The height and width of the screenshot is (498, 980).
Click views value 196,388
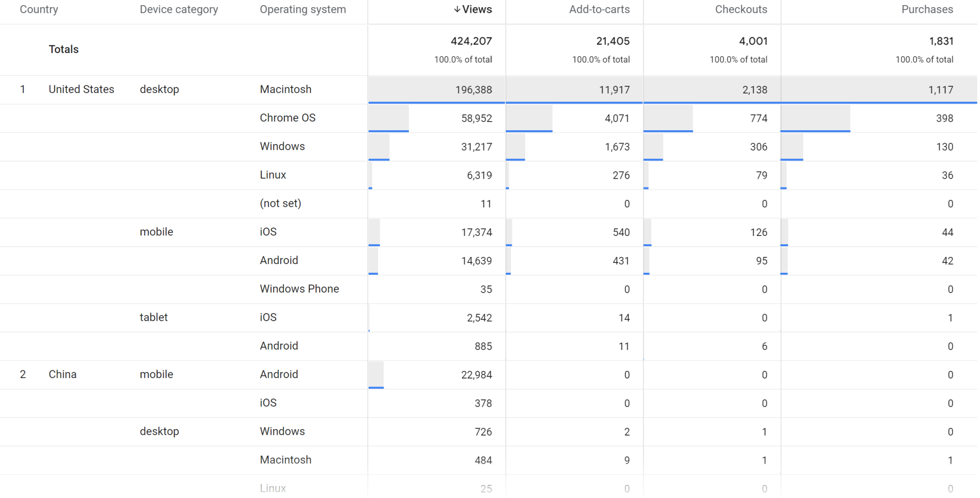[x=474, y=90]
